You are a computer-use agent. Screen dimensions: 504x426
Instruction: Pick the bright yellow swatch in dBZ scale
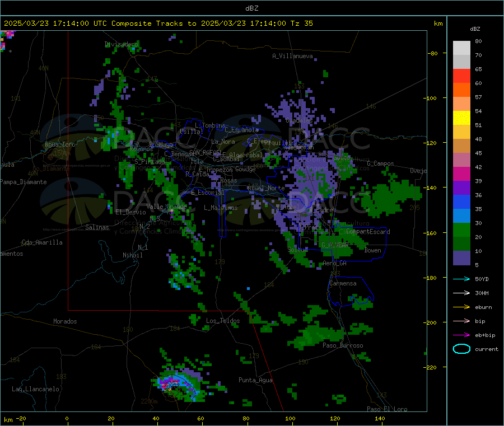click(461, 118)
